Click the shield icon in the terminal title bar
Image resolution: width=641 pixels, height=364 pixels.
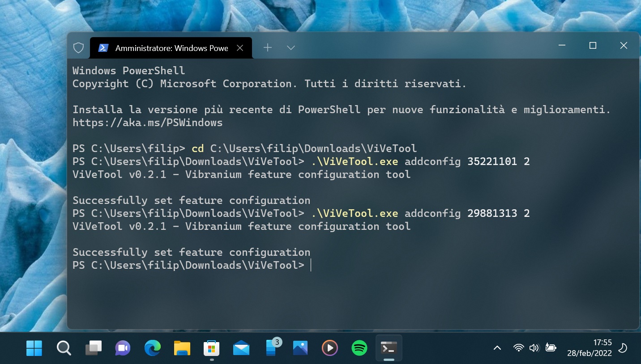coord(78,48)
